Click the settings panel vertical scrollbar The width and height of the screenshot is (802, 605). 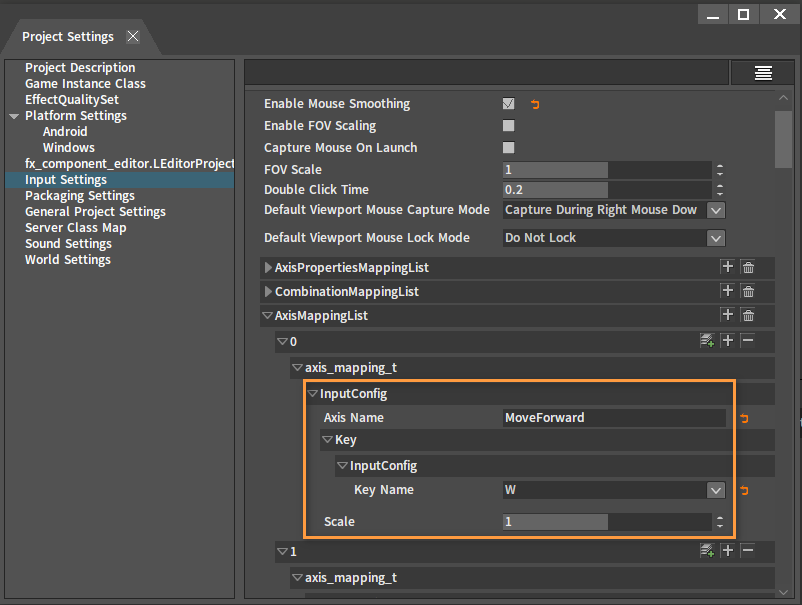point(783,139)
